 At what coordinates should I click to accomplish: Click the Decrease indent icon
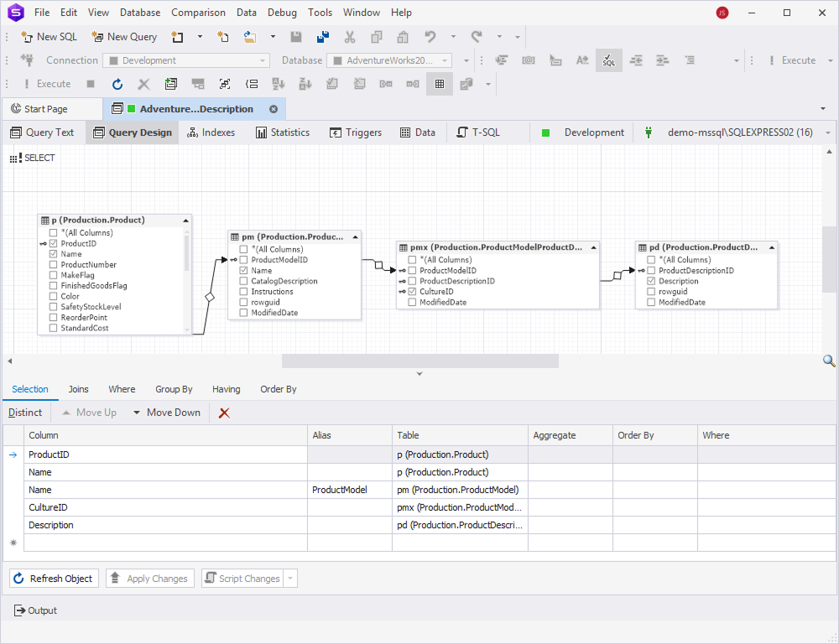[x=636, y=60]
